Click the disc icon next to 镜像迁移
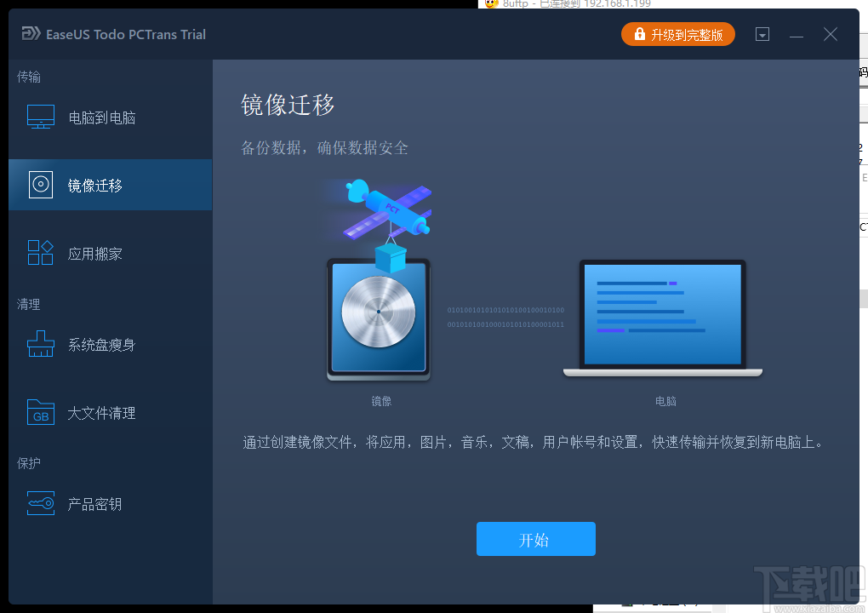 (40, 185)
